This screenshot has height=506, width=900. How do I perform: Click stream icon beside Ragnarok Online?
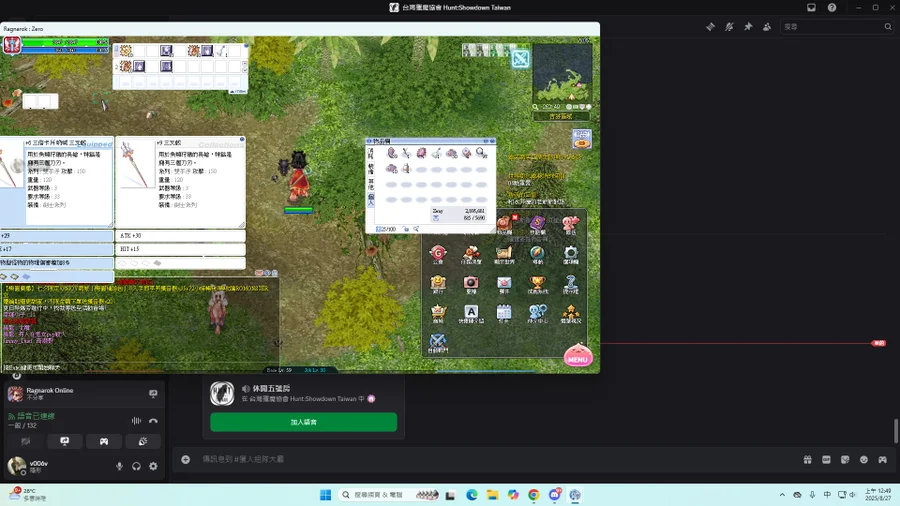click(153, 394)
